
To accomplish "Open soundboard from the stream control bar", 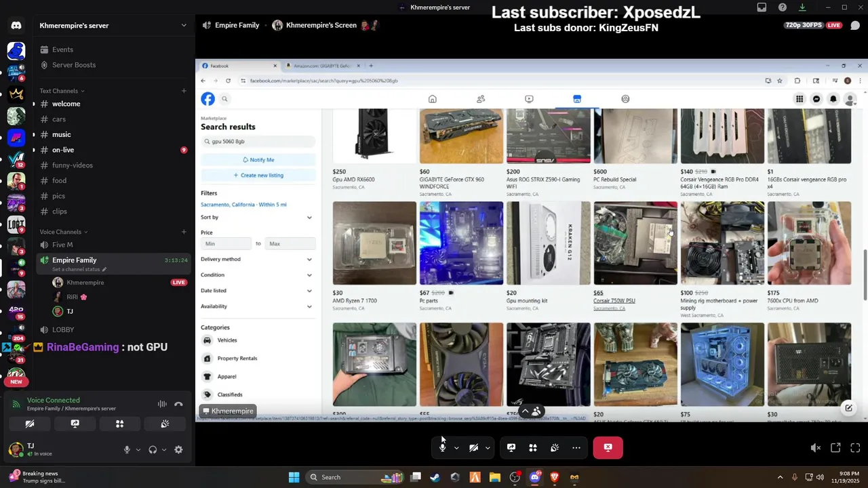I will [x=555, y=447].
